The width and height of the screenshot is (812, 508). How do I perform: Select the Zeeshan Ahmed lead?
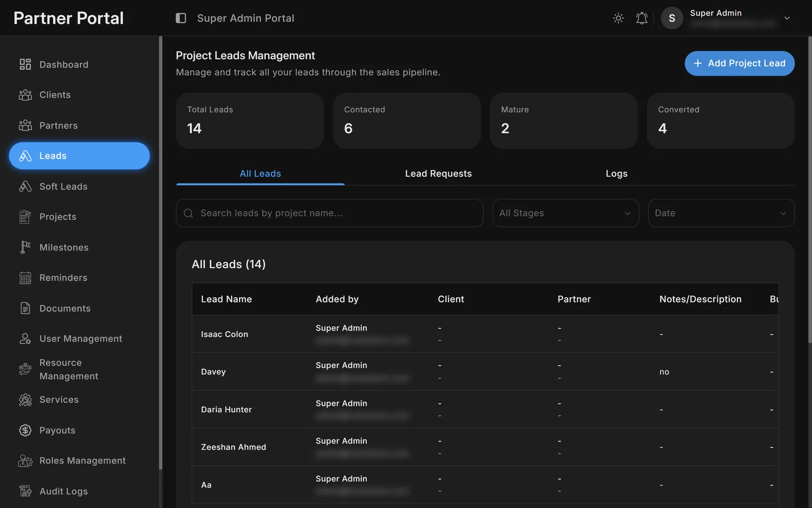(x=233, y=447)
